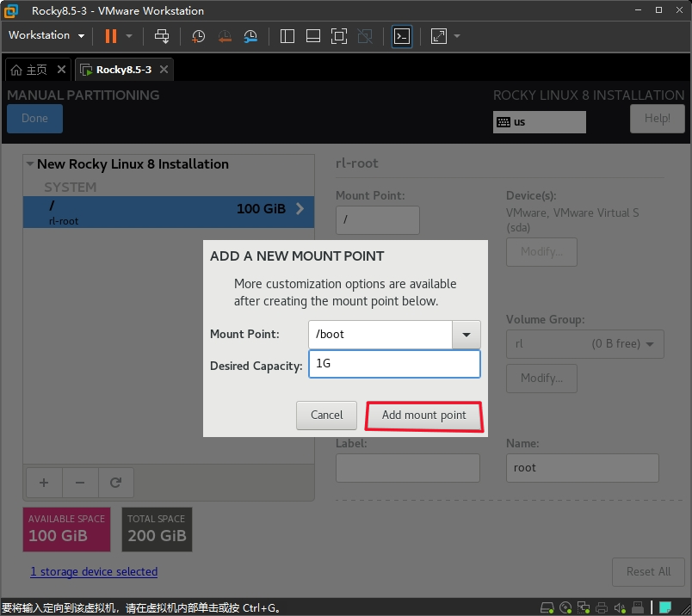Open 1 storage device selected link
This screenshot has height=616, width=692.
pos(94,572)
